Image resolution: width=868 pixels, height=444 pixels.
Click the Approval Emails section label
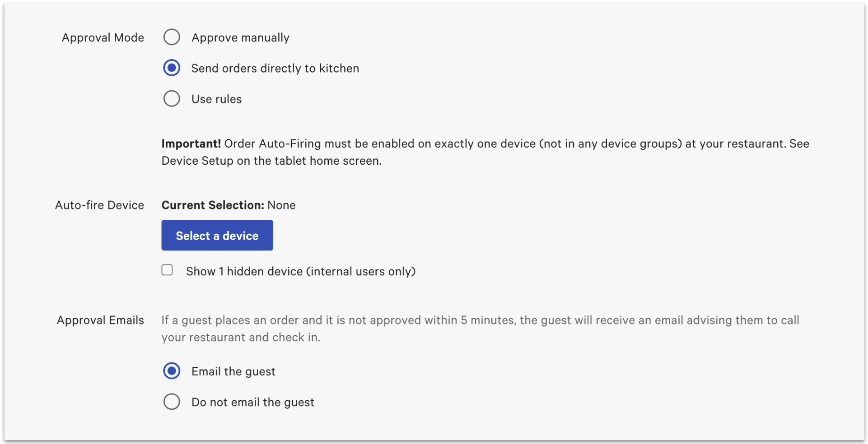(100, 320)
